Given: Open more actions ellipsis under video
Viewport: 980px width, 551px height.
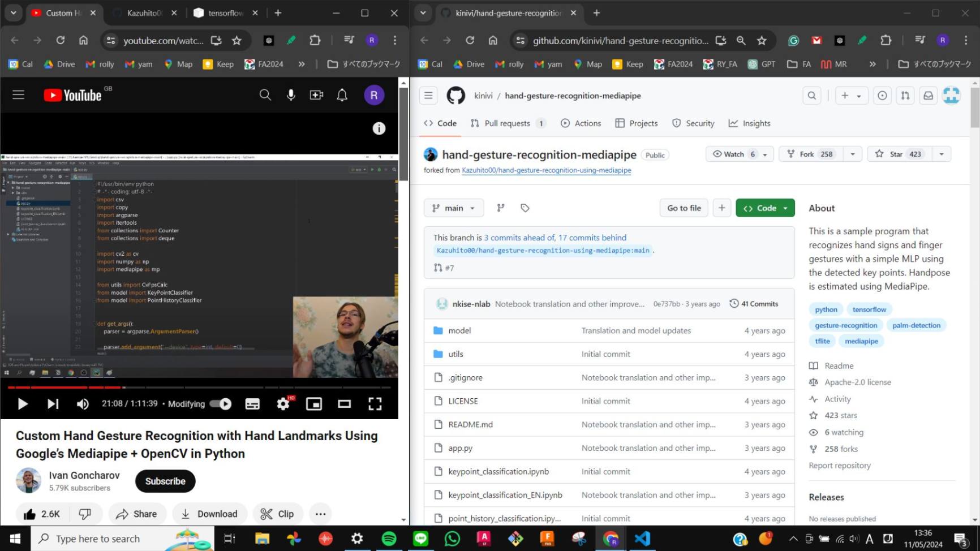Looking at the screenshot, I should point(320,514).
